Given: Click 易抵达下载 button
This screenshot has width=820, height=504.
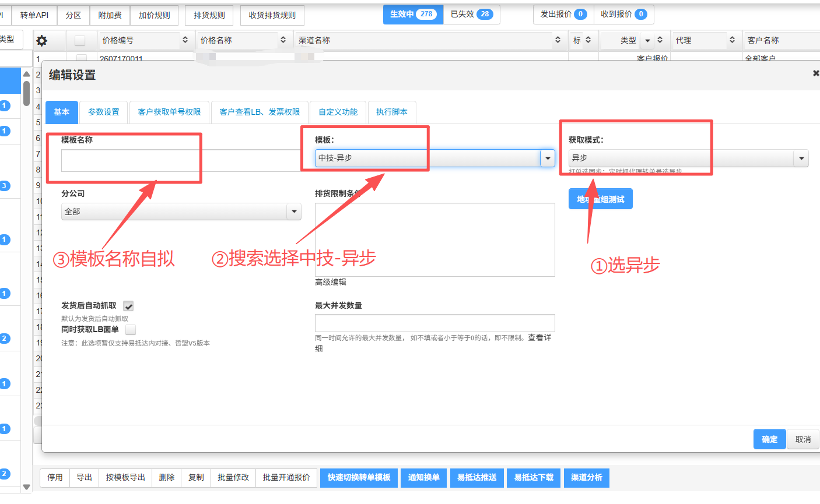Looking at the screenshot, I should (x=534, y=478).
